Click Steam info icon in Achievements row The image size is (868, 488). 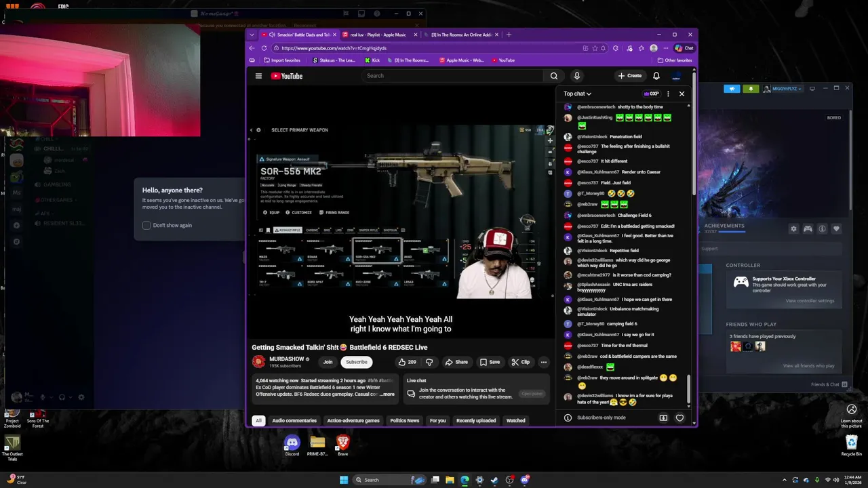click(822, 229)
